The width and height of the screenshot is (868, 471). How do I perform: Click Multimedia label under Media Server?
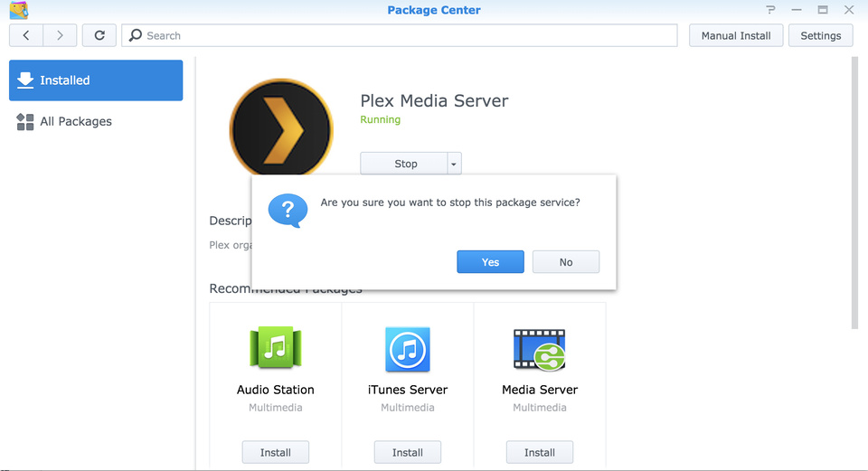tap(539, 408)
